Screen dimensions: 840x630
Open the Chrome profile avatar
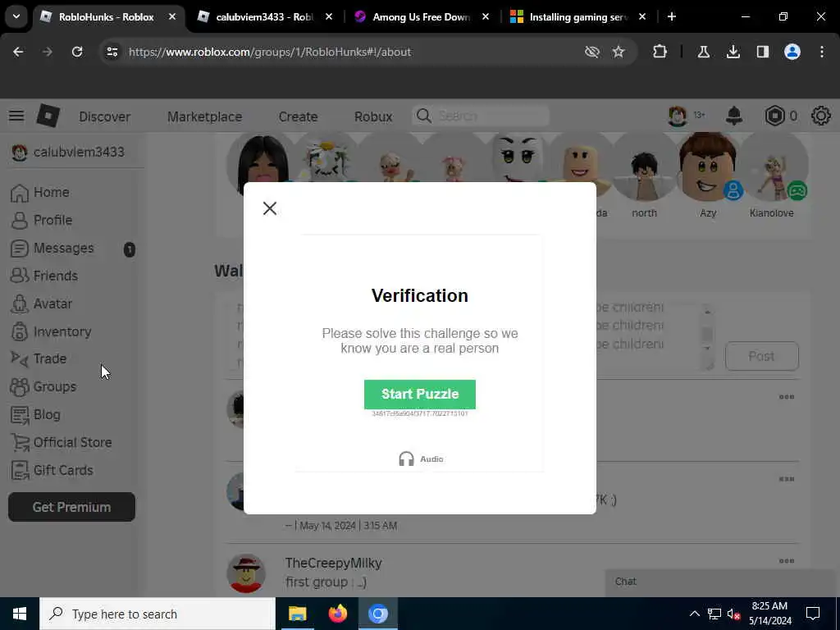pos(792,52)
